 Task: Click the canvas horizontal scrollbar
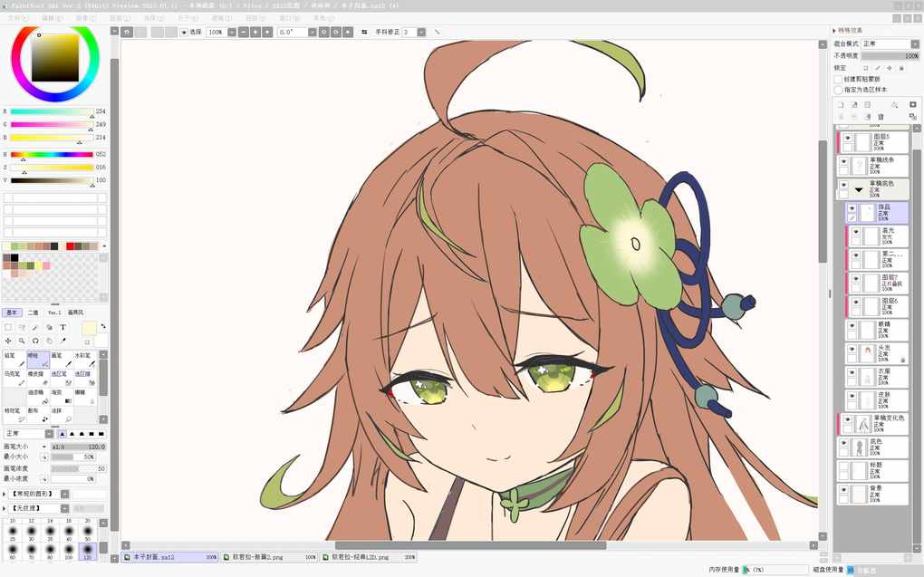point(470,545)
